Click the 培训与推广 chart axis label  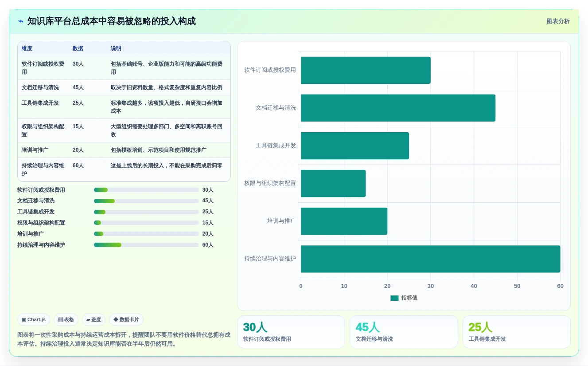281,221
